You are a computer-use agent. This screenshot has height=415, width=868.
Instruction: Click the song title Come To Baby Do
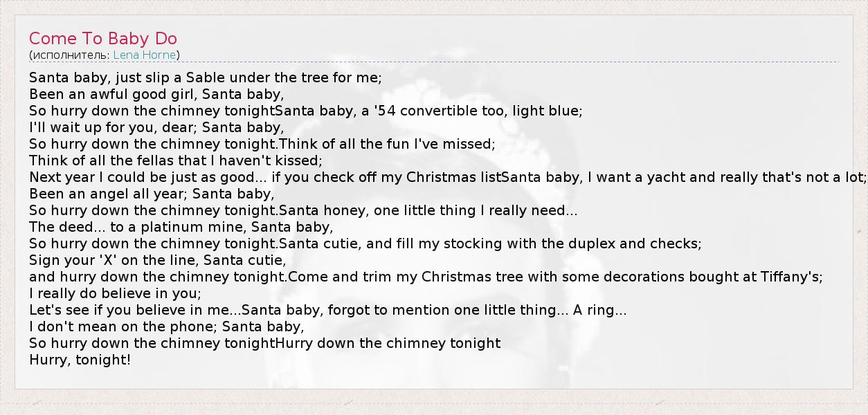(x=103, y=39)
